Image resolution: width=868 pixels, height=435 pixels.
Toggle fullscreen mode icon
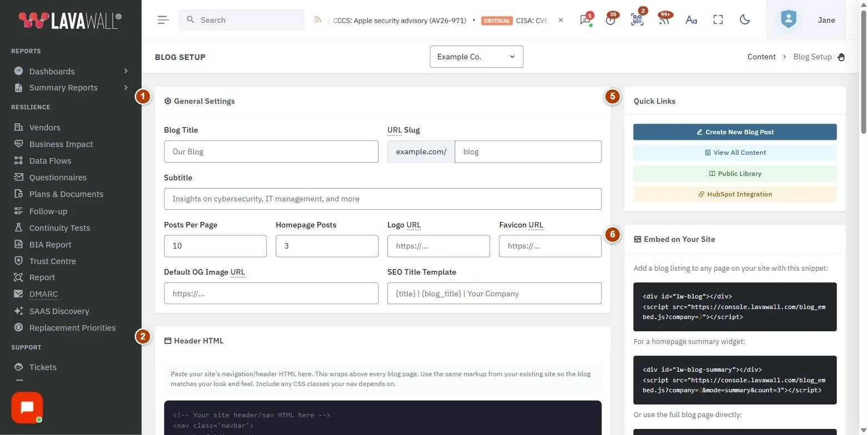[718, 20]
